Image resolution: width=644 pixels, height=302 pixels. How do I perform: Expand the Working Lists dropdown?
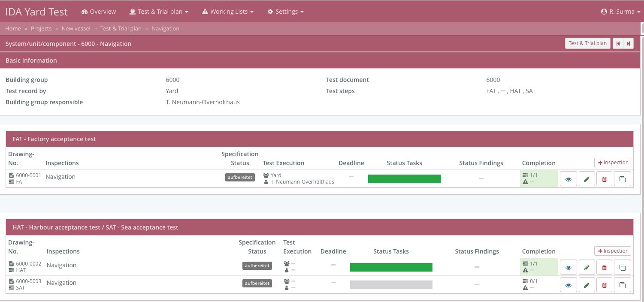(x=227, y=12)
